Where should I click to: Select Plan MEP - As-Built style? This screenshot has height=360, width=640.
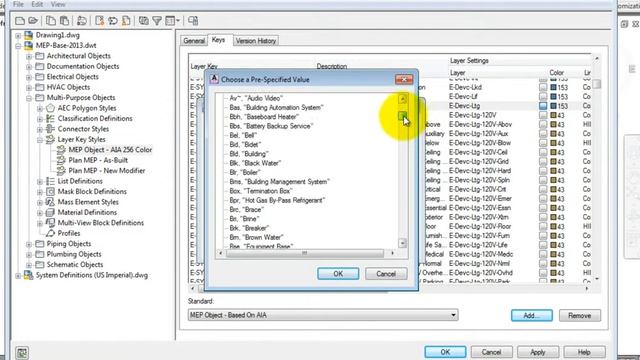[x=98, y=160]
